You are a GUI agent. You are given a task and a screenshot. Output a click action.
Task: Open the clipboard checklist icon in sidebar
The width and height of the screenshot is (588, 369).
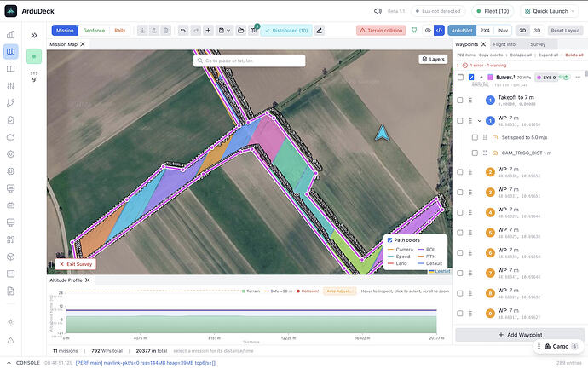coord(10,120)
